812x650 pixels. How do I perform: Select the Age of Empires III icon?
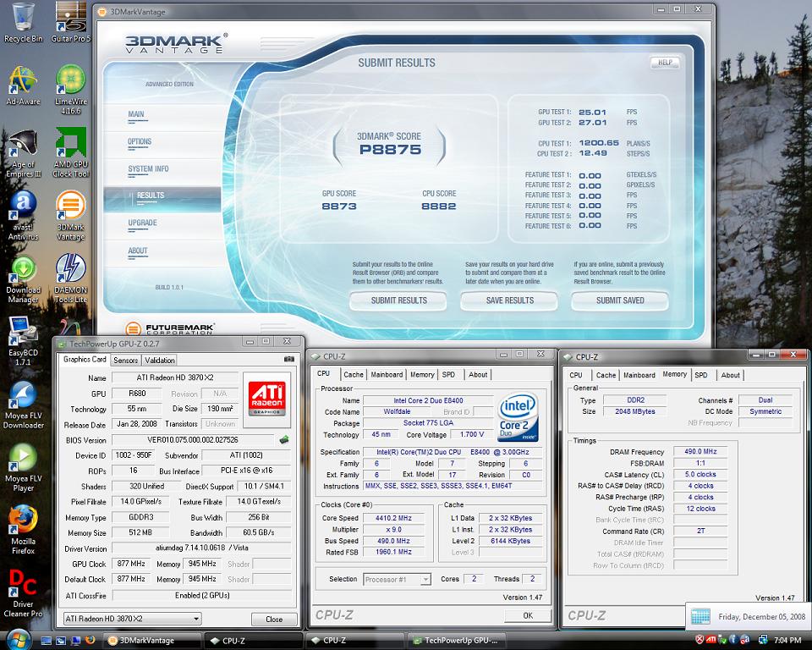(23, 153)
